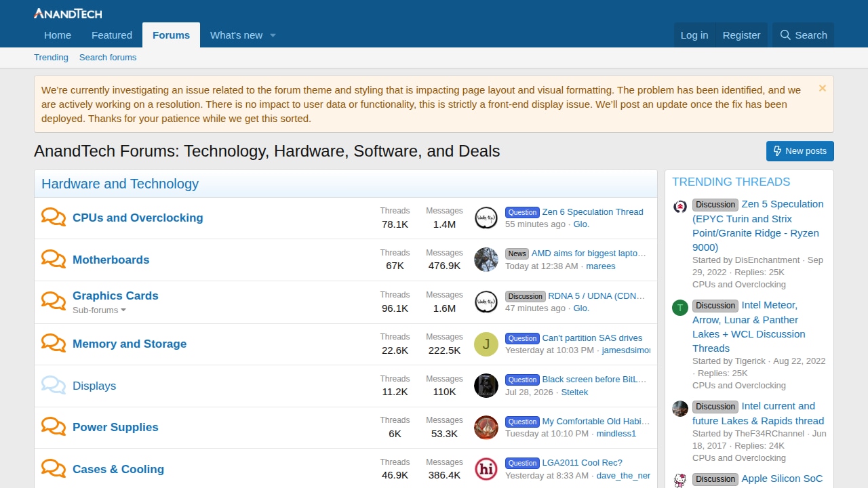
Task: Open My Comfortable Old Habits thread
Action: click(597, 422)
